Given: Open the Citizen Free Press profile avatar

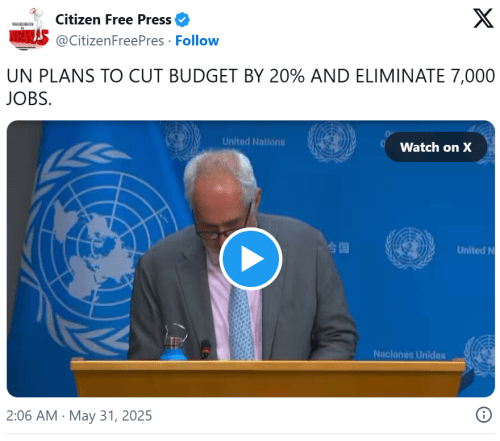Looking at the screenshot, I should click(29, 30).
